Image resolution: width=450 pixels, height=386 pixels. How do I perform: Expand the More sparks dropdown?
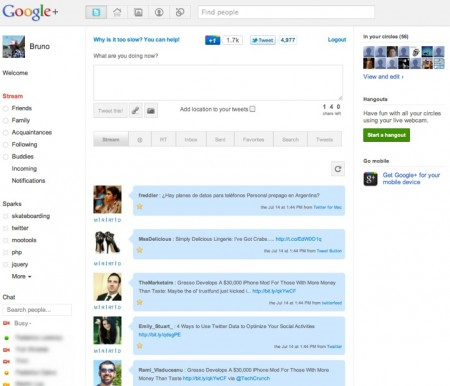(x=21, y=276)
